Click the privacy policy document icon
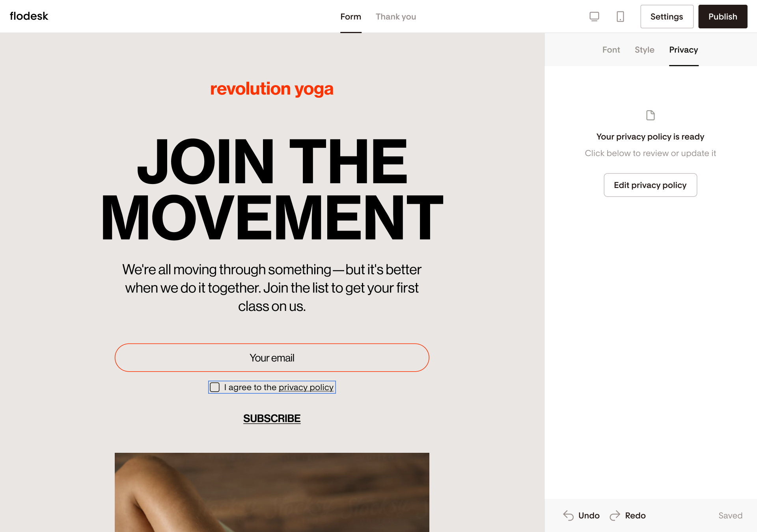Viewport: 757px width, 532px height. click(651, 115)
